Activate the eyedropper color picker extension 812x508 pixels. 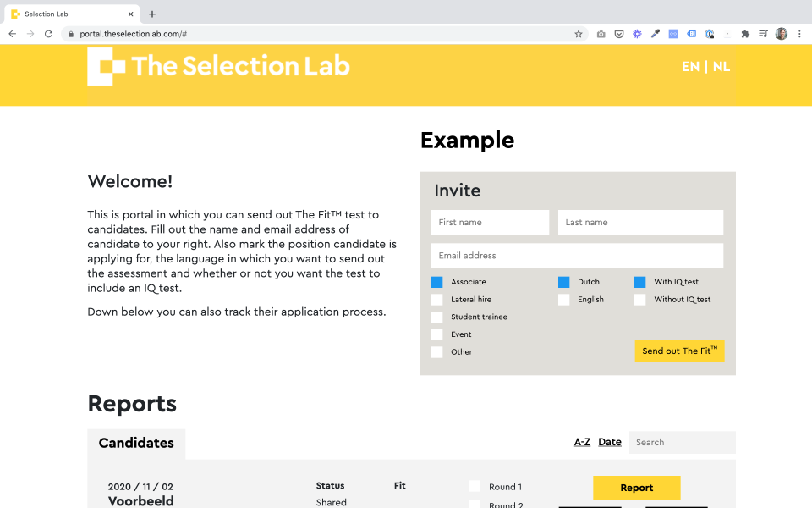click(656, 34)
